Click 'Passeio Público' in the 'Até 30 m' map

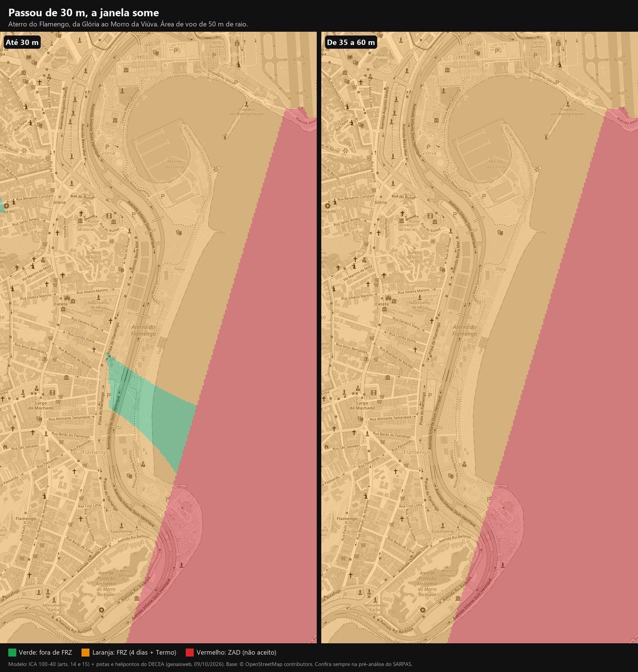click(x=60, y=57)
